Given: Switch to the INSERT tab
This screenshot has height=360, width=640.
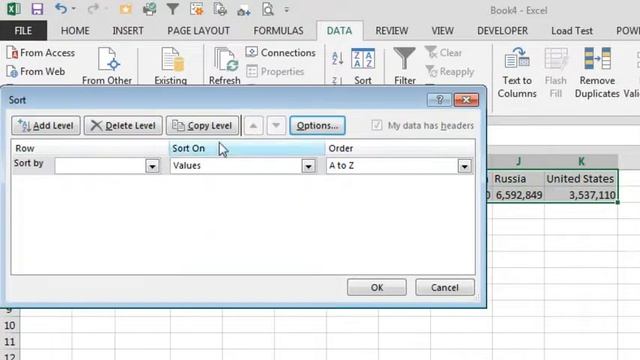Looking at the screenshot, I should [x=128, y=31].
